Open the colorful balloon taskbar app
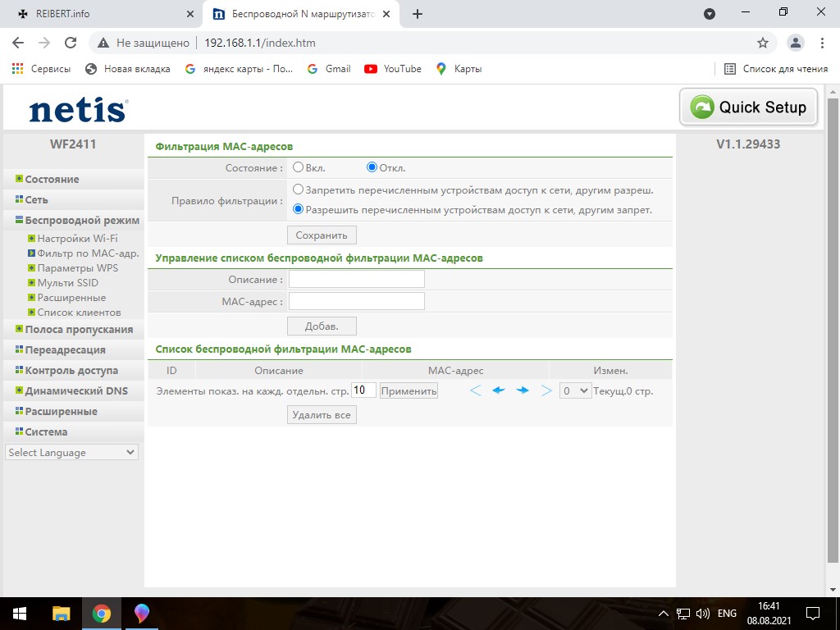 click(x=141, y=614)
